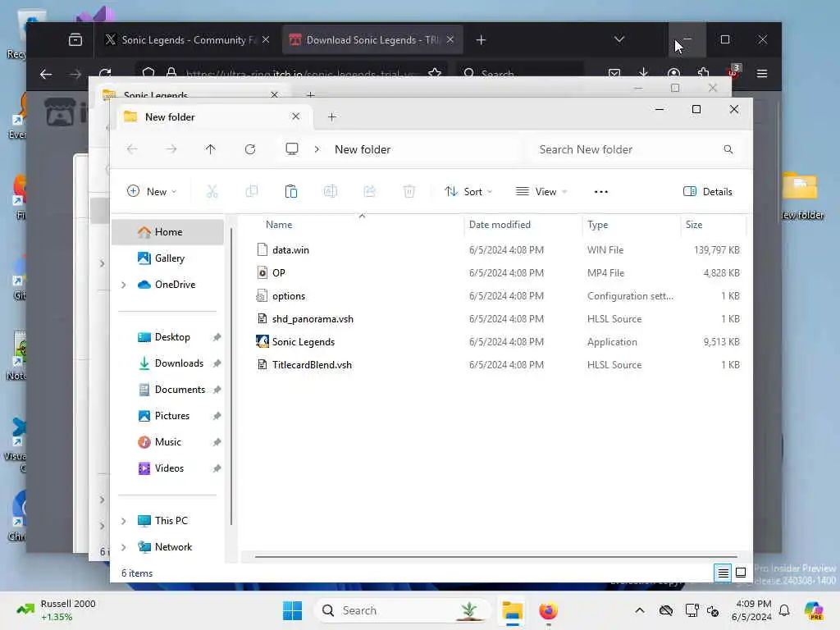Select the shd_panorama.vsh file
This screenshot has width=840, height=630.
click(498, 319)
